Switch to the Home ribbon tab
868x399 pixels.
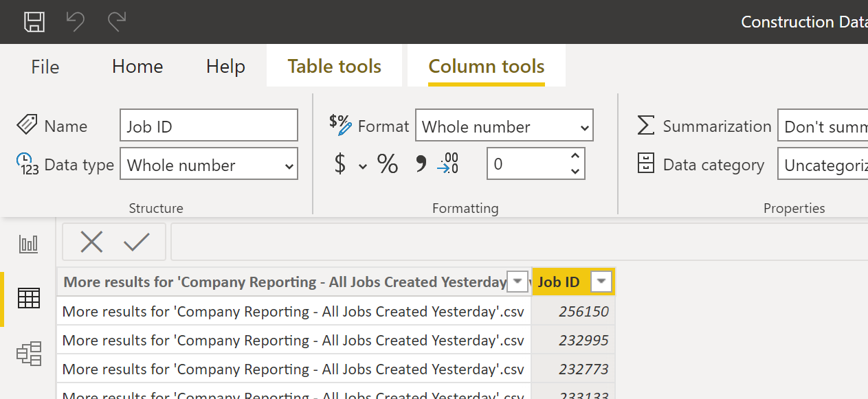pyautogui.click(x=137, y=67)
